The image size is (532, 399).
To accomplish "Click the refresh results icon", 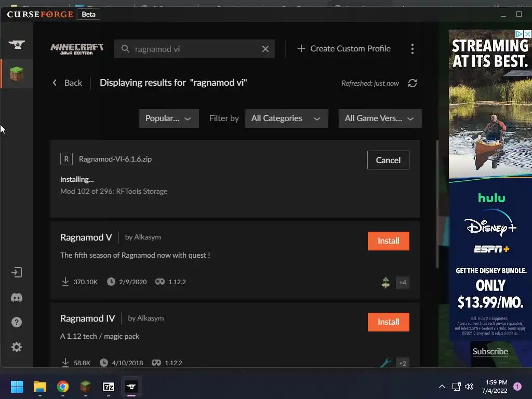I will 412,83.
